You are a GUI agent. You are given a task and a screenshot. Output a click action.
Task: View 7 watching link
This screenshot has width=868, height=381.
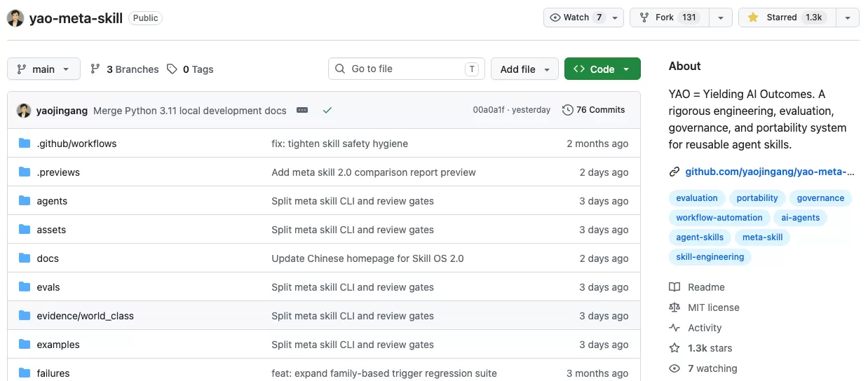coord(703,368)
